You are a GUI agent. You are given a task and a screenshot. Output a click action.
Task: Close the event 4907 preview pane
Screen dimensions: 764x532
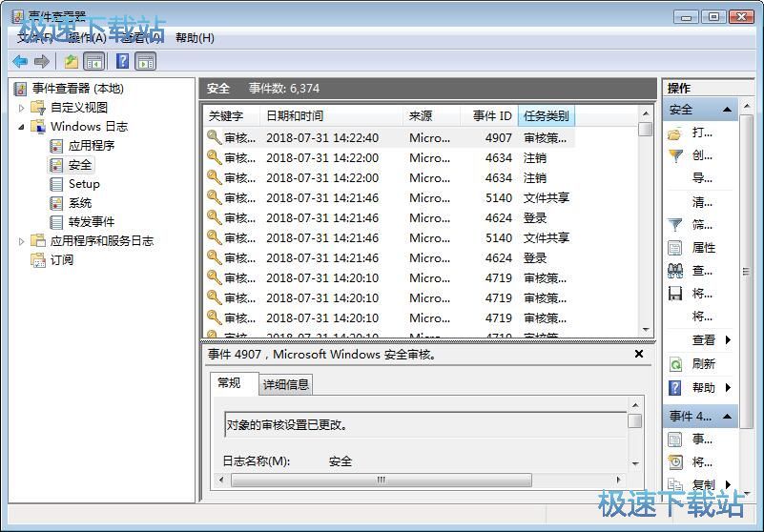639,354
